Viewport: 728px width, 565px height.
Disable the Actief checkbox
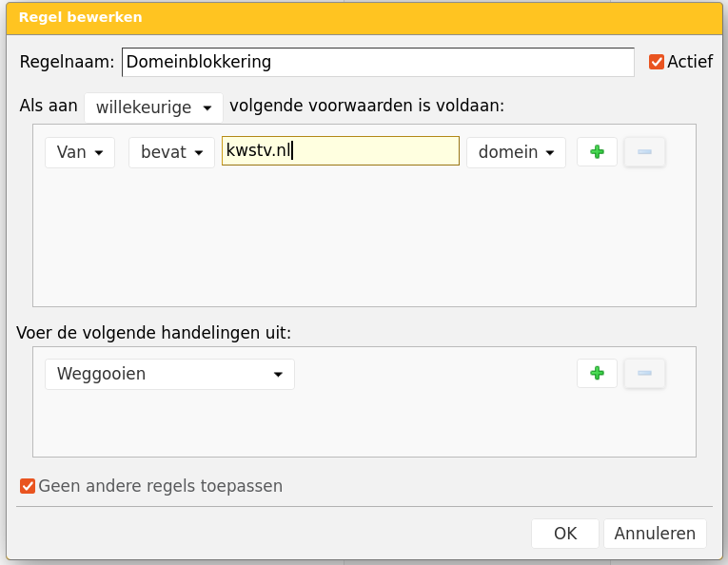656,62
